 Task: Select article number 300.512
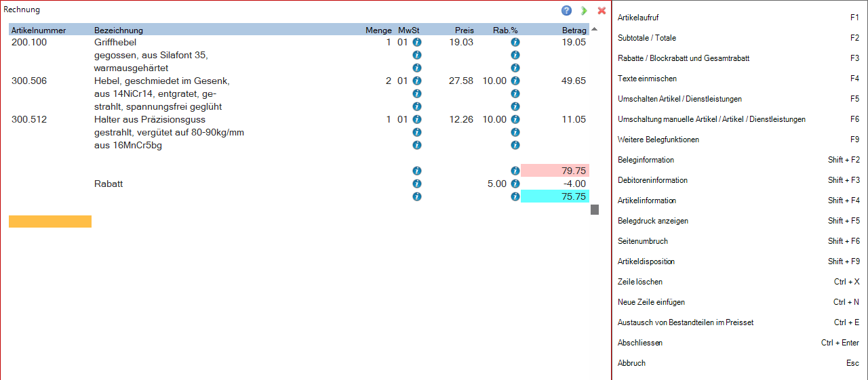[30, 119]
